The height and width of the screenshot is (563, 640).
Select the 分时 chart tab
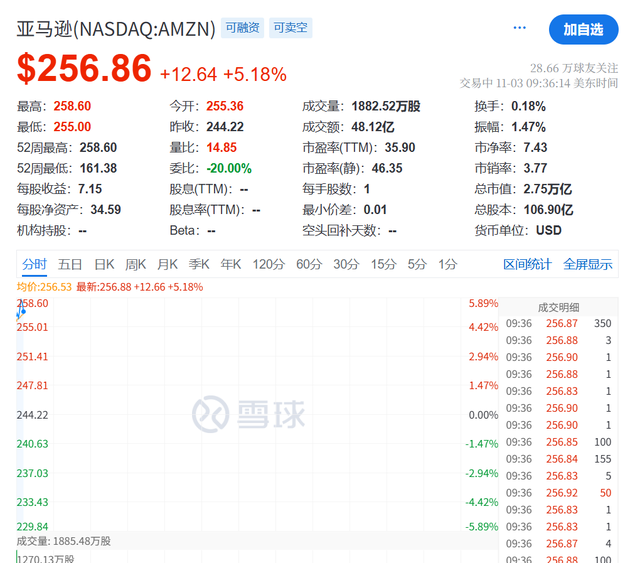(34, 264)
